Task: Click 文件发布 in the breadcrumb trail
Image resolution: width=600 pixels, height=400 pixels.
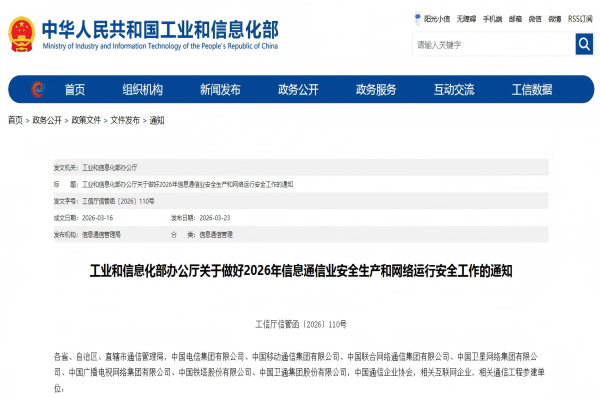Action: tap(125, 120)
